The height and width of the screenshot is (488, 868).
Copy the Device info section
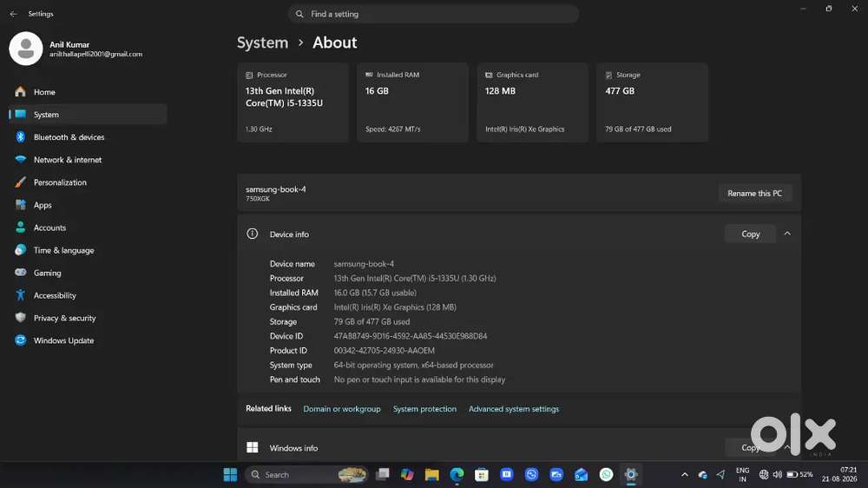750,234
